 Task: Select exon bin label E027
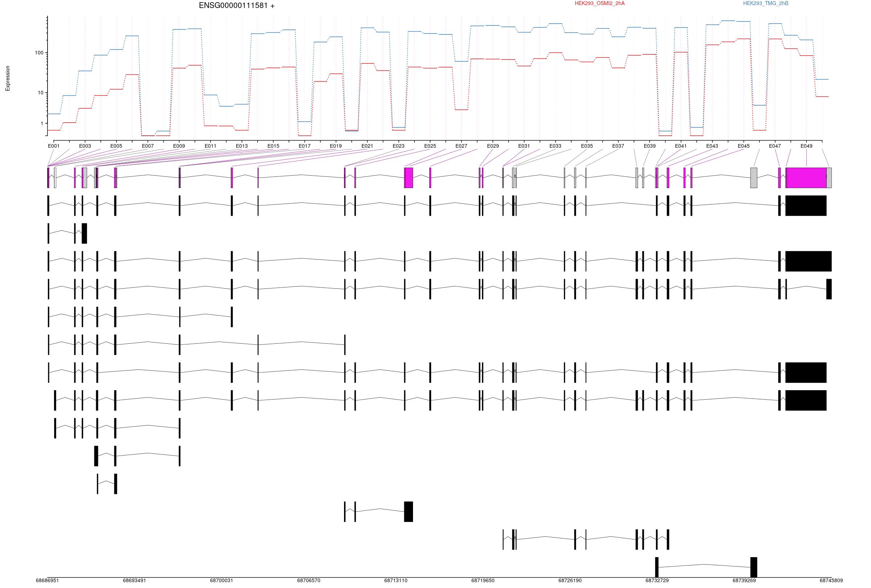pyautogui.click(x=461, y=146)
